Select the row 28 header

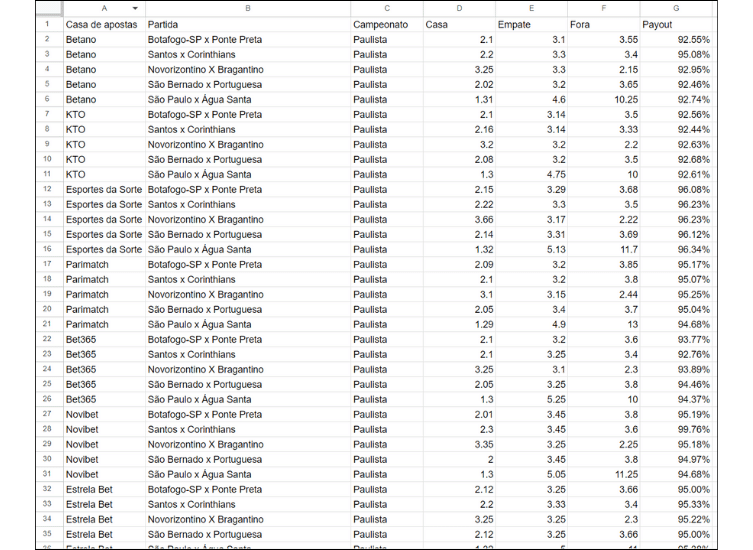(47, 429)
